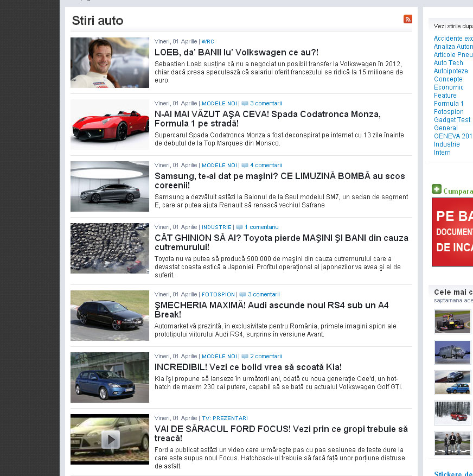Play the Ford Focus video thumbnail
The height and width of the screenshot is (476, 473).
(x=110, y=439)
